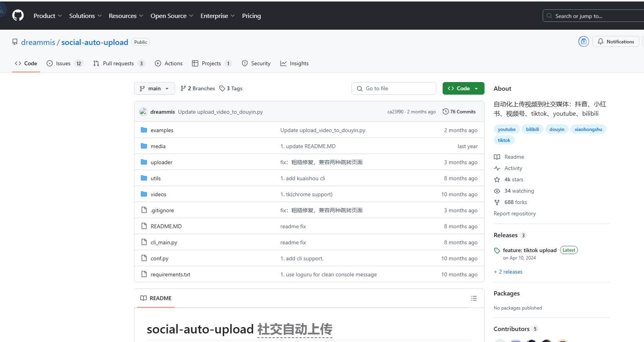
Task: Select the README tab heading
Action: pos(156,298)
